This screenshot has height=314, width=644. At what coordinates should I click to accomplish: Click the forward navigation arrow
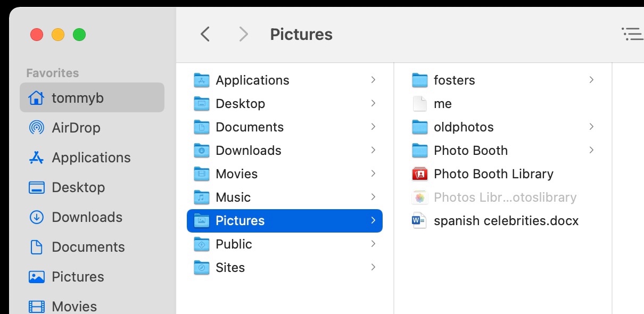pos(243,35)
